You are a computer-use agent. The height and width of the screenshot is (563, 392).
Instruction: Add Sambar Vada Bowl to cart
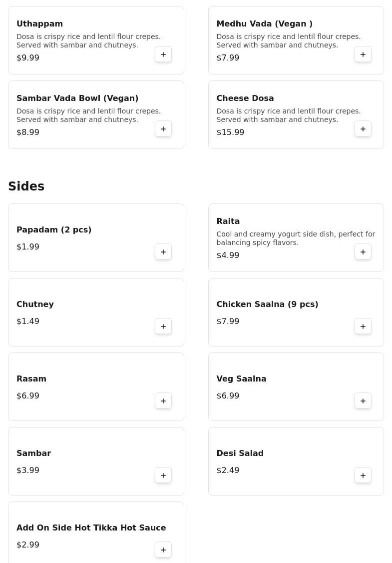(163, 129)
